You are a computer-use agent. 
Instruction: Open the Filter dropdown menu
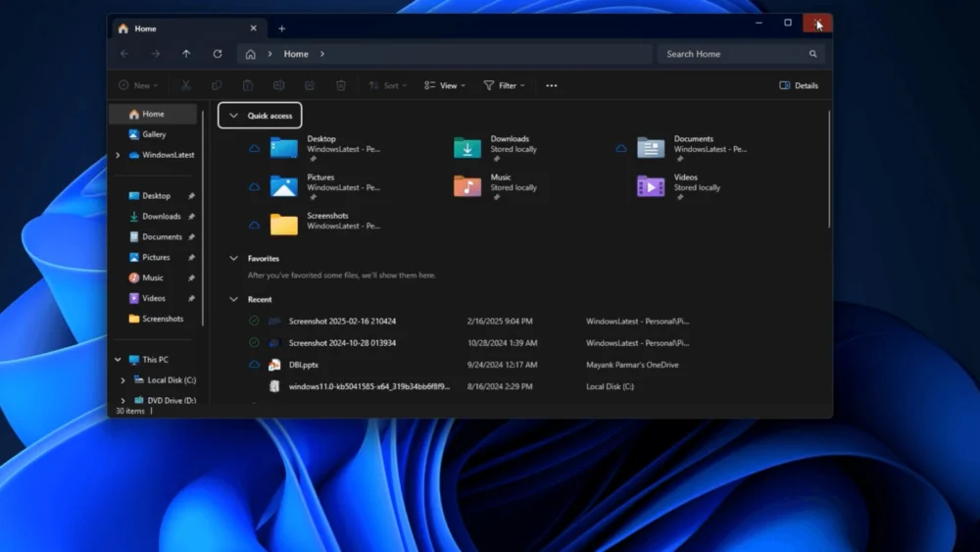[x=504, y=85]
